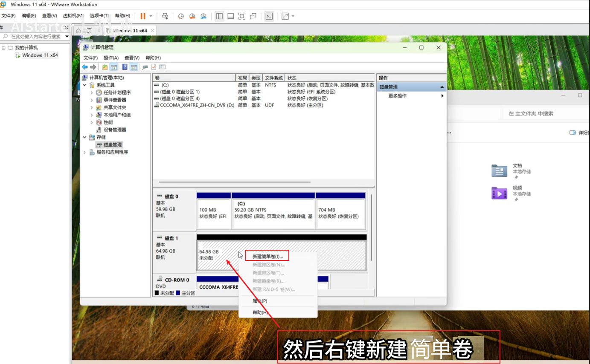Select 设备管理器 in the tree
590x364 pixels.
tap(115, 130)
